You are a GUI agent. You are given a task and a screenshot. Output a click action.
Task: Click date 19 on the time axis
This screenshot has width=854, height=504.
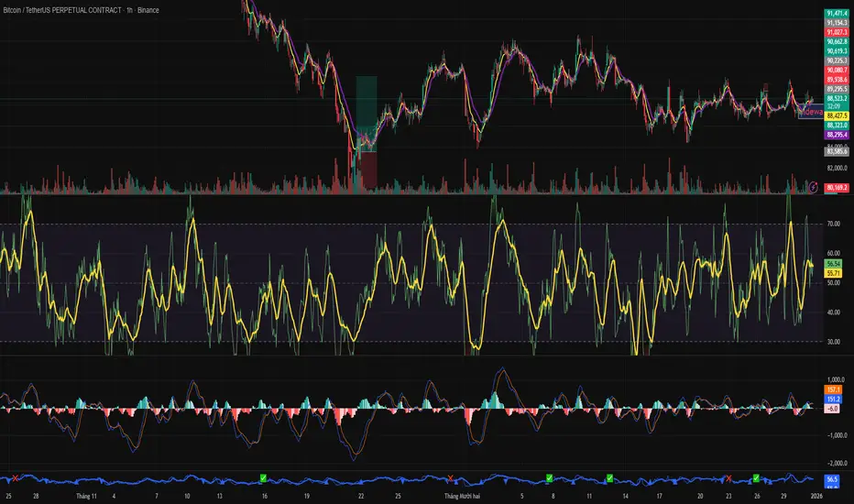tap(307, 497)
